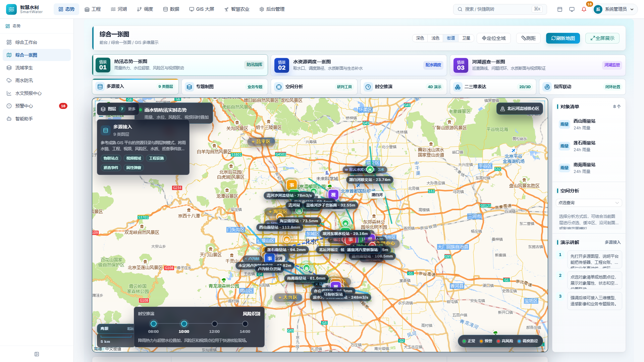Click the 搜索 / 快捷跳转 search field

(500, 9)
